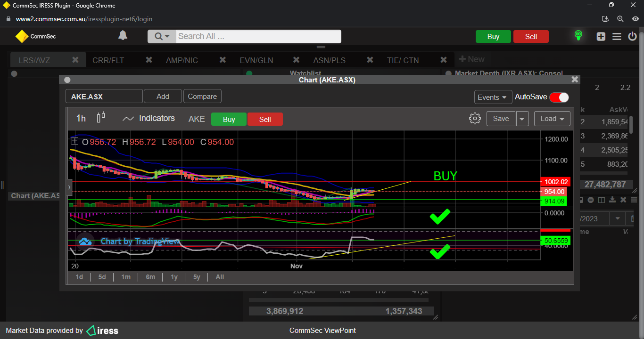Open the 2023 date dropdown arrow
644x339 pixels.
(617, 219)
